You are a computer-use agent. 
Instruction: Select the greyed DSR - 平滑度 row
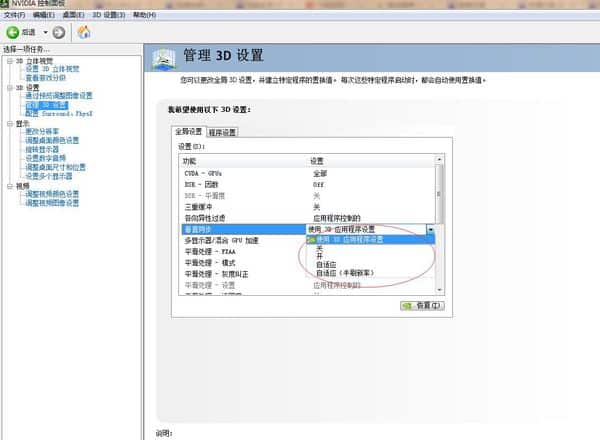[x=308, y=196]
